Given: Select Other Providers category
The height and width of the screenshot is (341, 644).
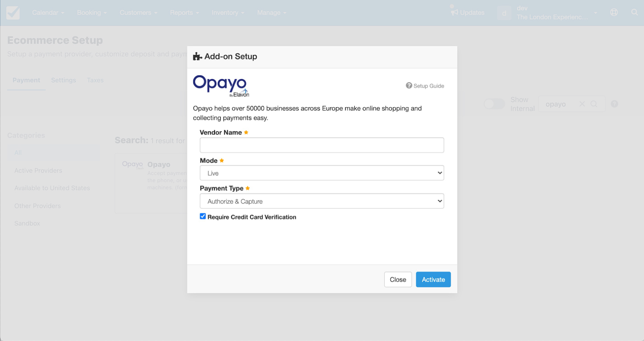Looking at the screenshot, I should click(38, 206).
